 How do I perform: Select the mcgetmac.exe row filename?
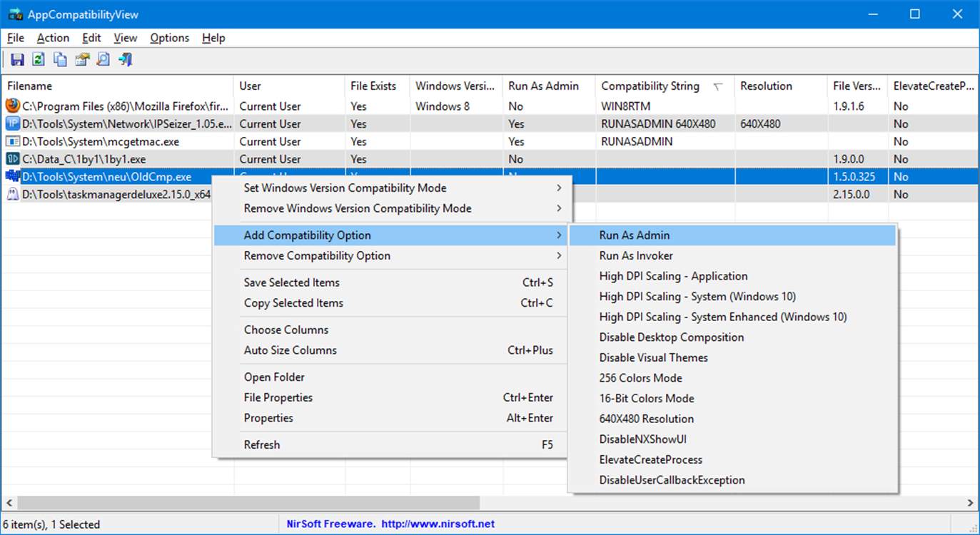(101, 141)
